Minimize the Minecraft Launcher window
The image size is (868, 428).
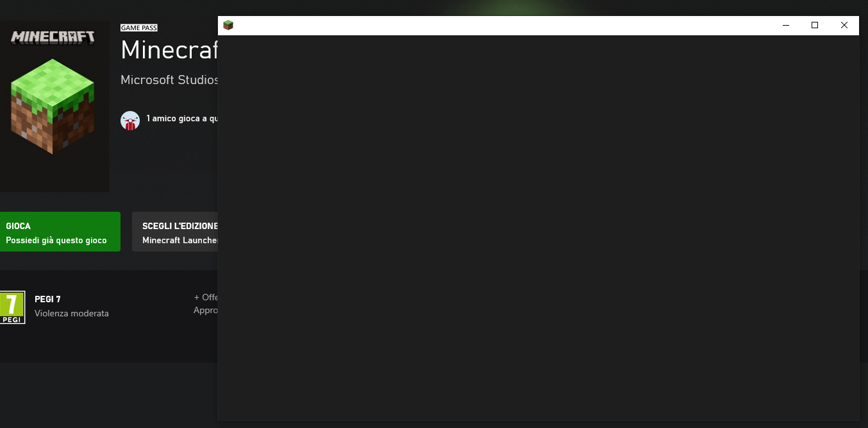(786, 26)
